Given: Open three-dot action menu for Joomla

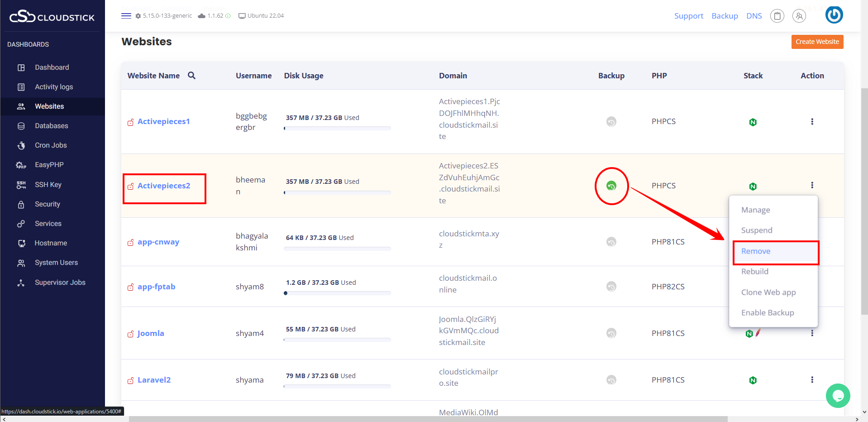Looking at the screenshot, I should point(812,333).
